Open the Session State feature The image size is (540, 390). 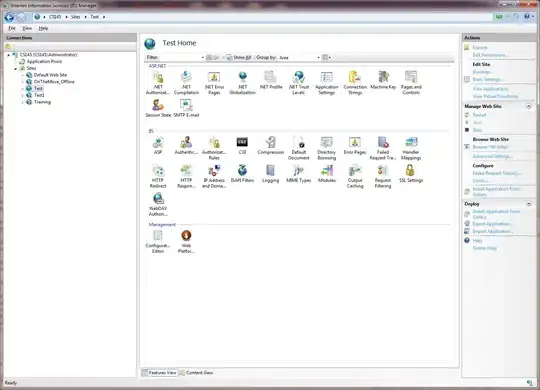[158, 108]
